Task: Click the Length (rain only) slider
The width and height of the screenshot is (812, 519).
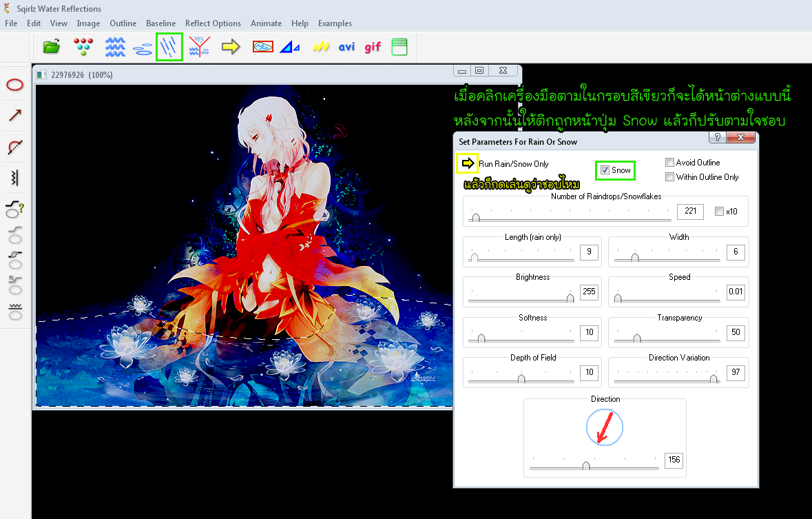Action: pyautogui.click(x=521, y=256)
